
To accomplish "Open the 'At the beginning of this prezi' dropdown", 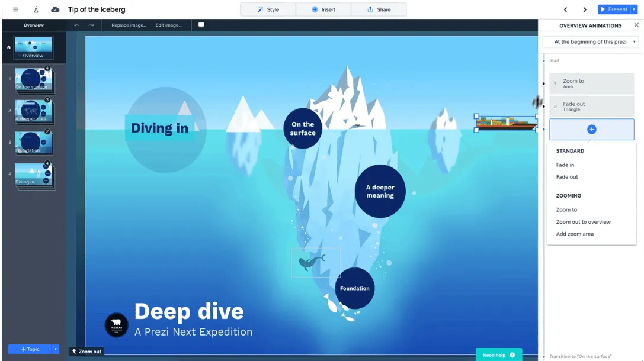I will click(x=591, y=42).
